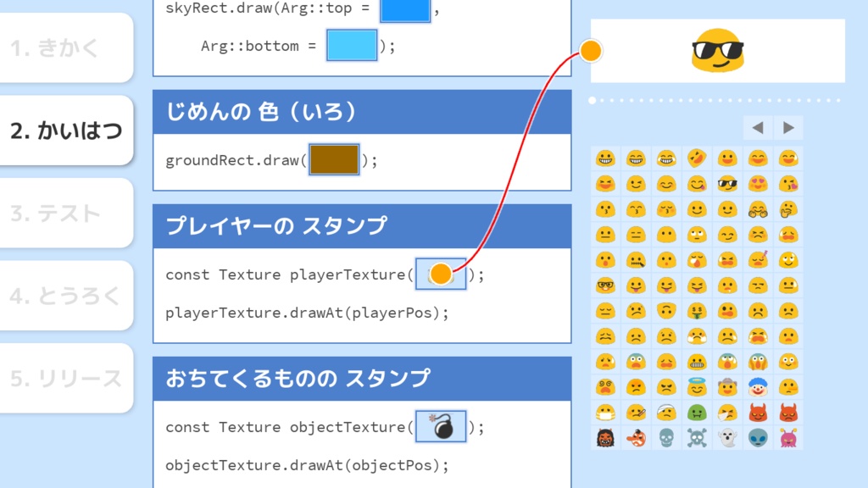Pick the medical mask face emoji
This screenshot has height=488, width=868.
(x=605, y=413)
